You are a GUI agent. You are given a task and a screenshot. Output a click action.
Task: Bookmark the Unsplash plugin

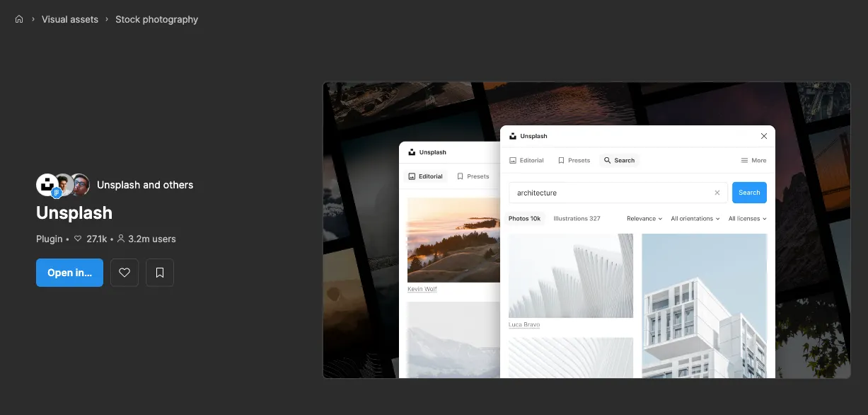click(160, 273)
